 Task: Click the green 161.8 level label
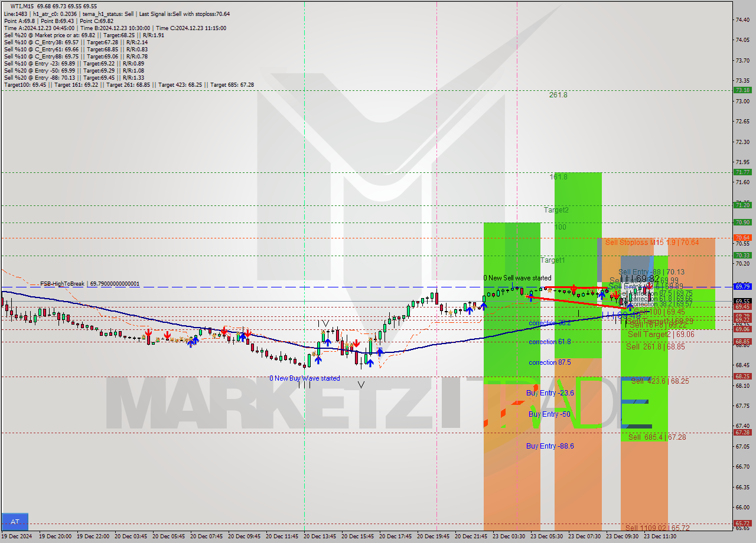pos(558,177)
